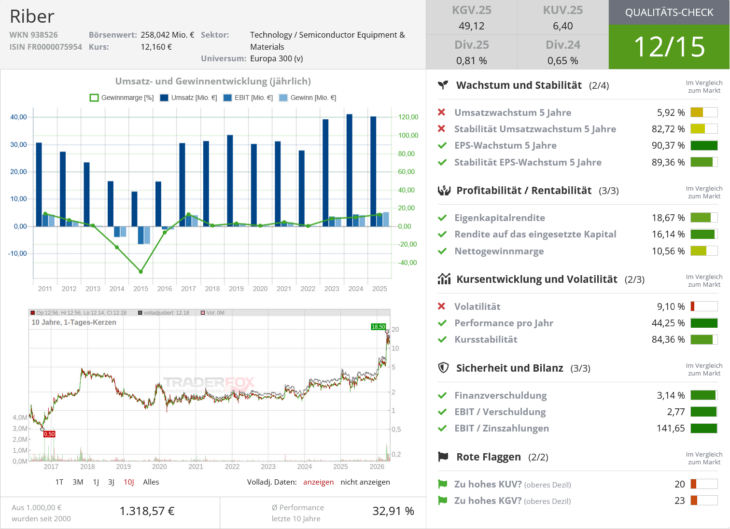The height and width of the screenshot is (529, 730).
Task: Click the green check next to EBIT / Zinszahlungen
Action: pos(442,428)
